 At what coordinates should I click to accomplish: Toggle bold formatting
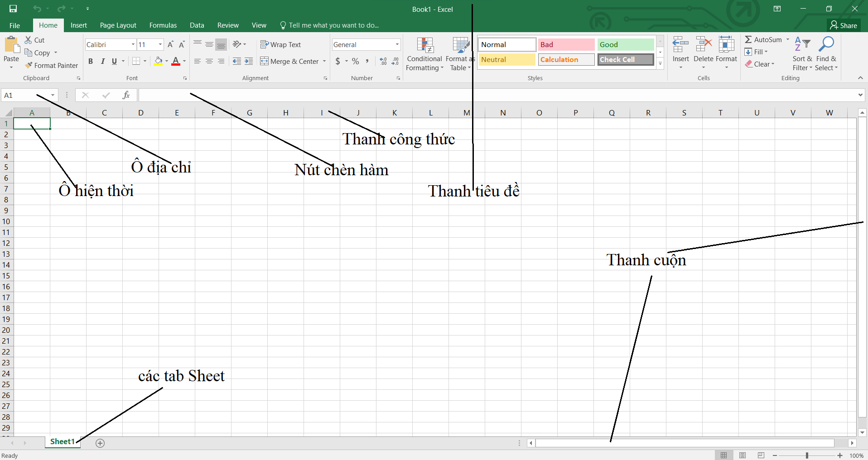coord(90,61)
